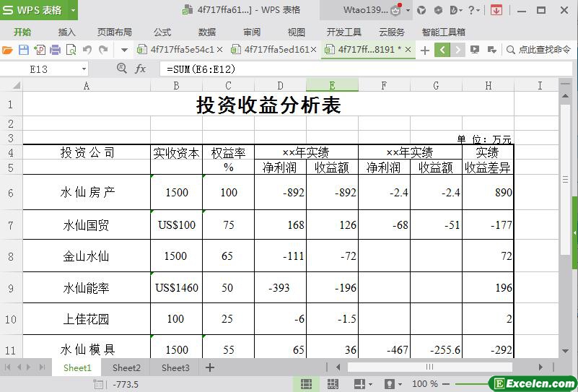Click the presentation screen icon in tab bar
578x392 pixels.
[x=475, y=49]
